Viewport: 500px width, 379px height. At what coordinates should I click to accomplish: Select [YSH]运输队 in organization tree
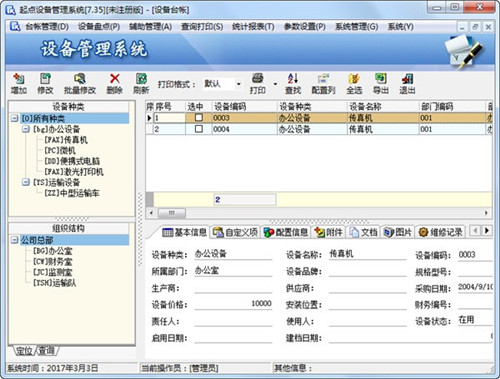54,283
